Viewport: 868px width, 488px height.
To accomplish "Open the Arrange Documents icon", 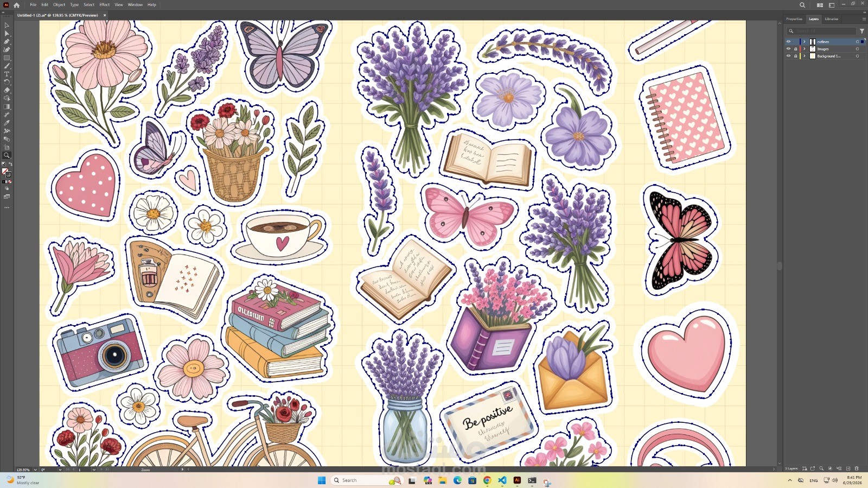I will [x=820, y=5].
